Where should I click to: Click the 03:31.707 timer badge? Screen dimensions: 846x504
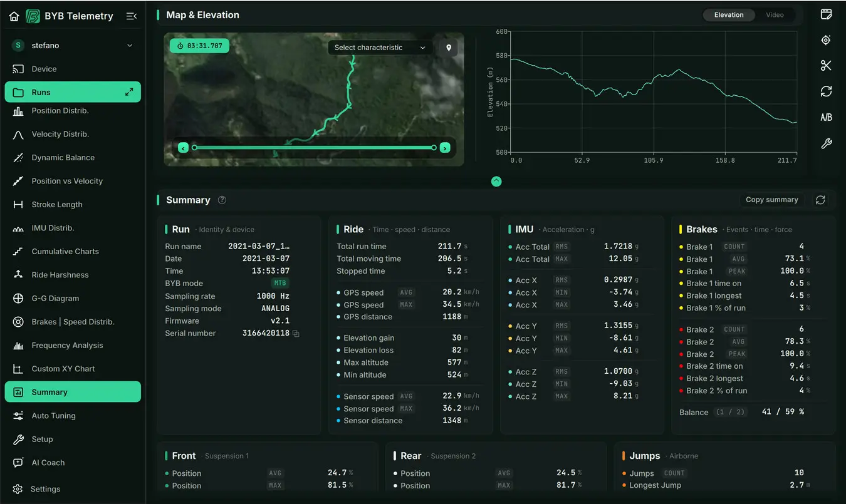199,46
